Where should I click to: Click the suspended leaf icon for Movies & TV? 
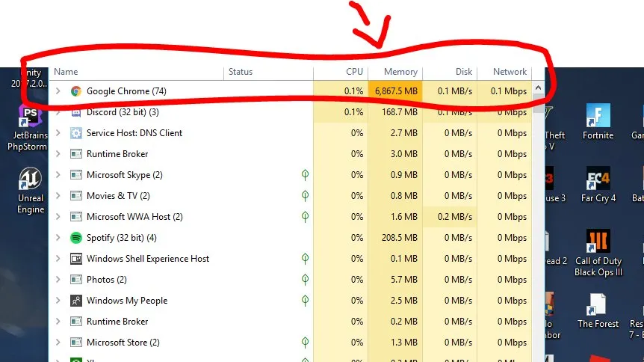[x=305, y=196]
